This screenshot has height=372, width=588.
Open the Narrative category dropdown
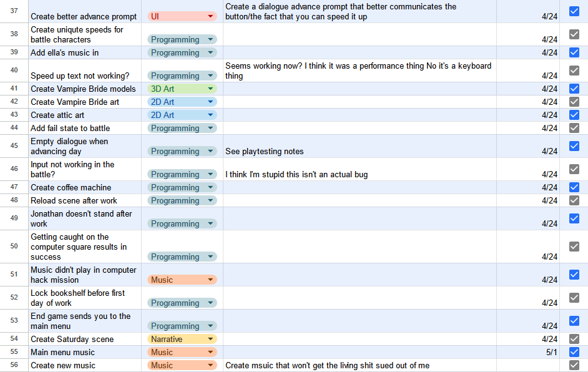click(x=210, y=339)
